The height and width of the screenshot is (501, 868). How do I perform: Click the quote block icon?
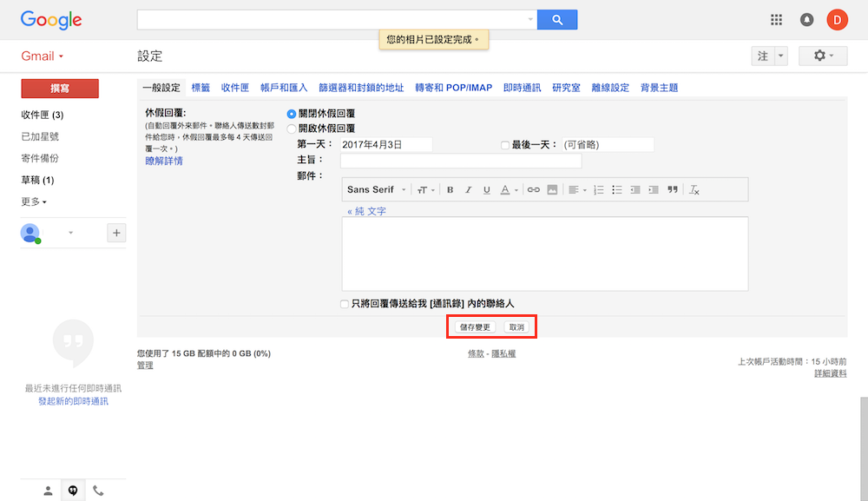click(x=672, y=190)
